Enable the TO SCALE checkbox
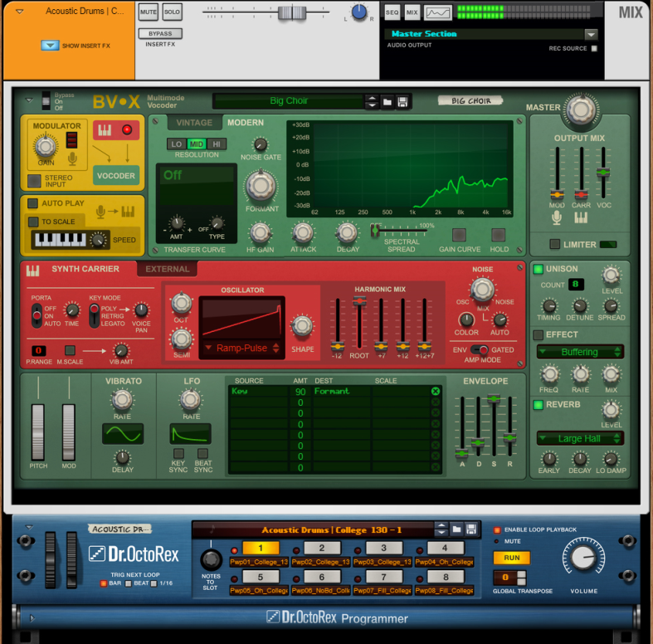Screen dimensions: 653x644 click(33, 222)
